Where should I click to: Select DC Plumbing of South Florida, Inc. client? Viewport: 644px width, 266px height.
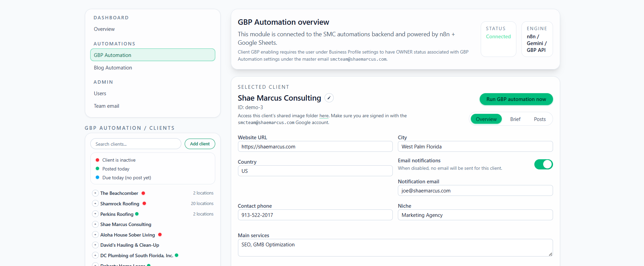point(137,255)
